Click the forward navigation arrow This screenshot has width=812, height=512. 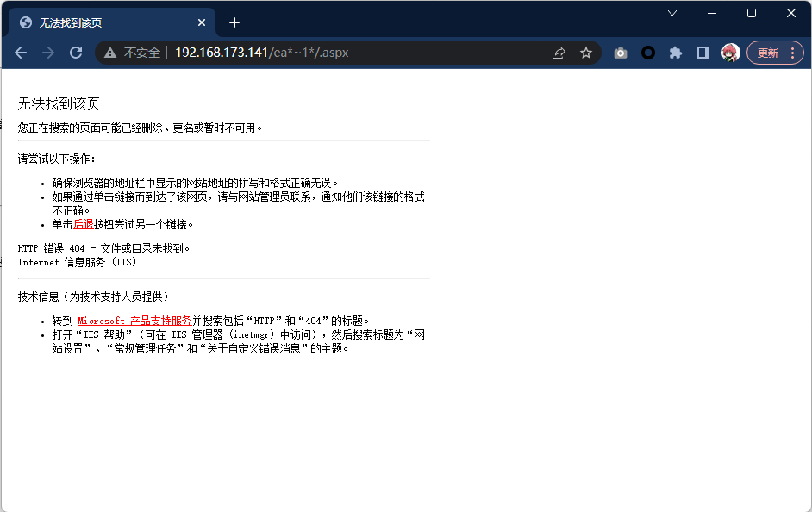(x=48, y=53)
